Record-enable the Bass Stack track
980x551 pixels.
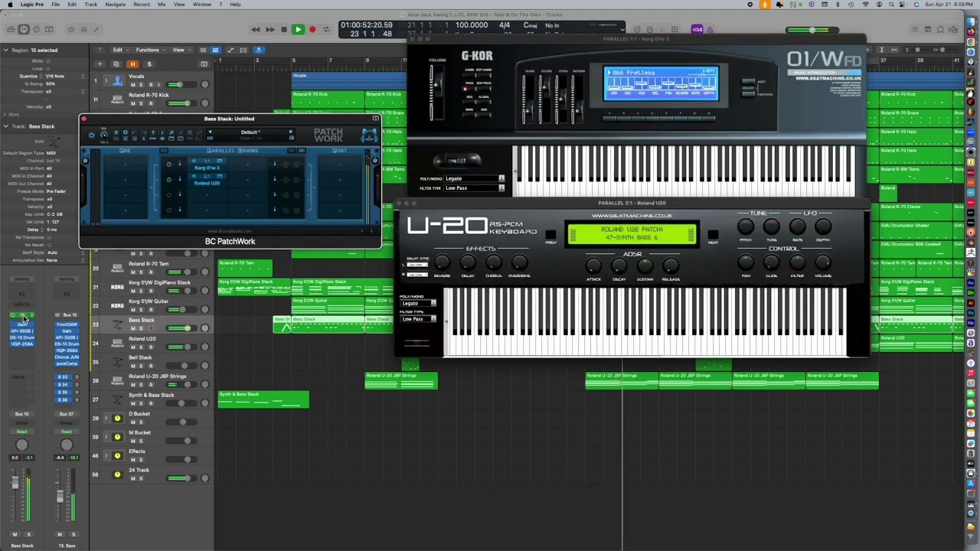click(150, 328)
